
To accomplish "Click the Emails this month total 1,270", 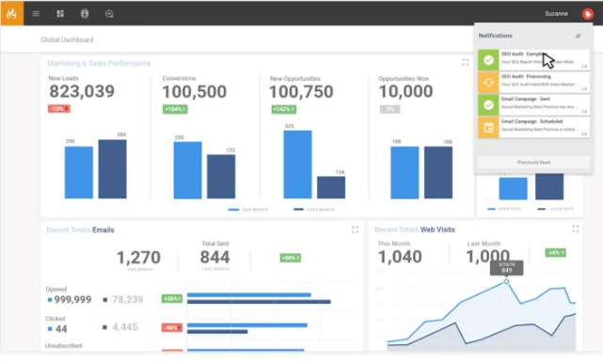I will [x=138, y=257].
